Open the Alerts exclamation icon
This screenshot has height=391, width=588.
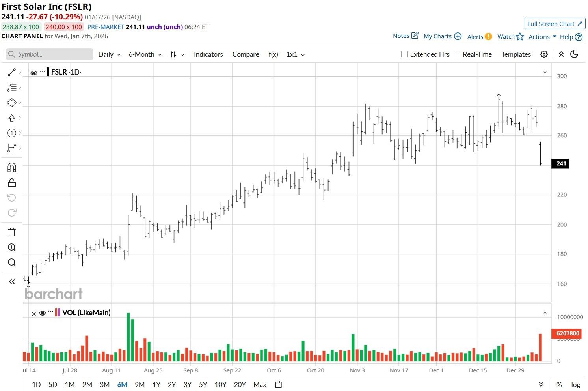click(488, 36)
